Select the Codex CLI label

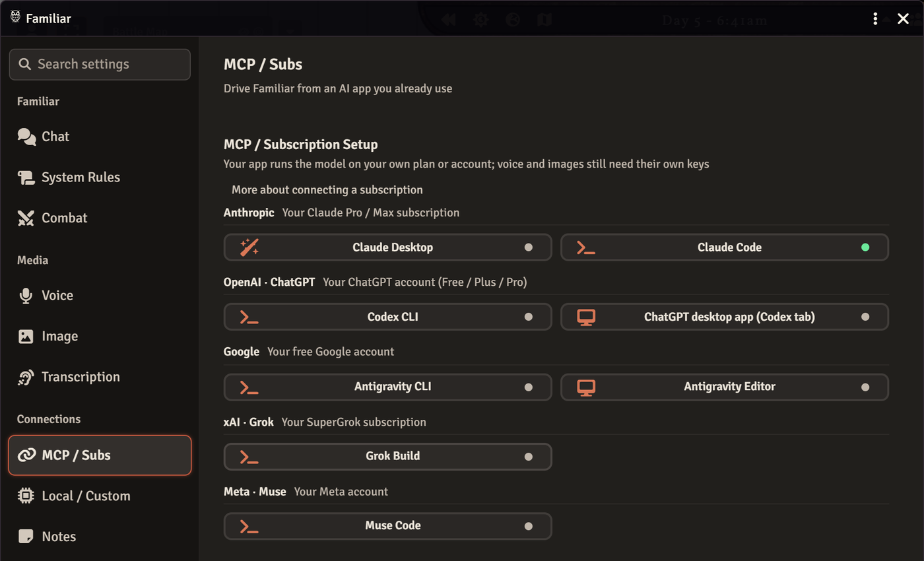pos(393,317)
